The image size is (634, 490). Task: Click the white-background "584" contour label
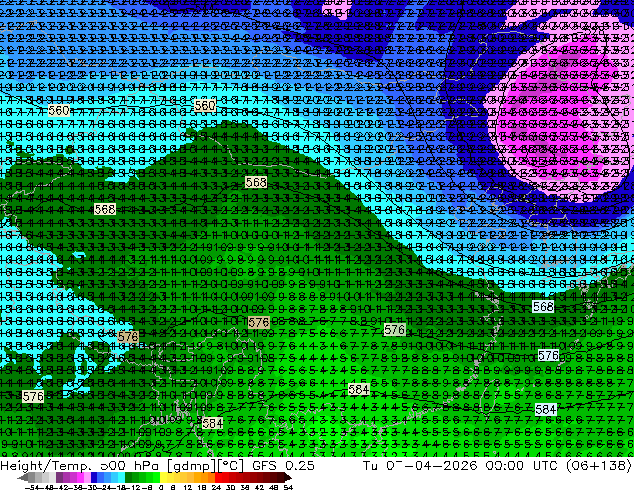coord(545,410)
